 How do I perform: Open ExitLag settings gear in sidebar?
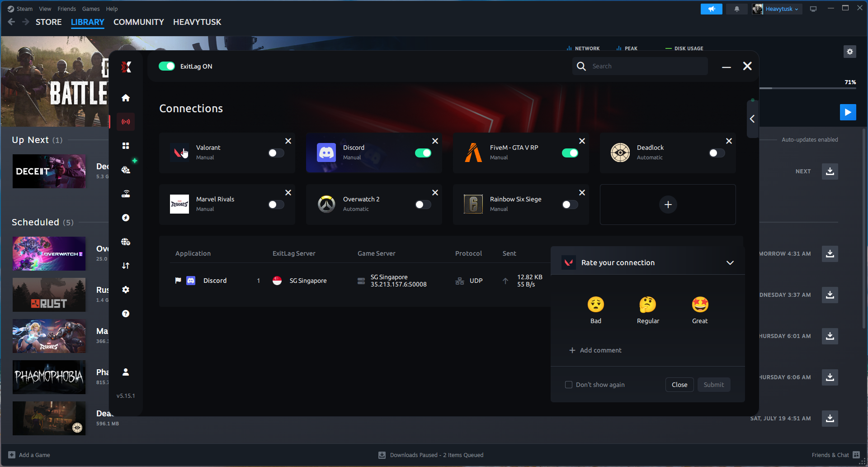click(126, 290)
